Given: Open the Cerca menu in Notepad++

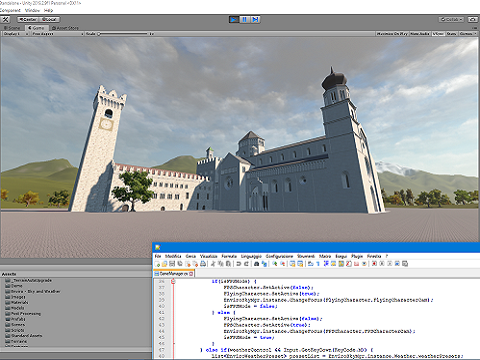Looking at the screenshot, I should 191,256.
